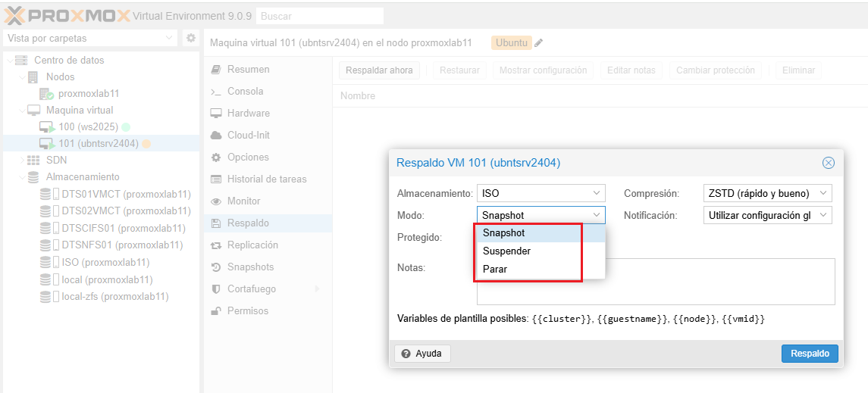Screen dimensions: 868x393
Task: Click the Opciones gear icon
Action: (216, 157)
